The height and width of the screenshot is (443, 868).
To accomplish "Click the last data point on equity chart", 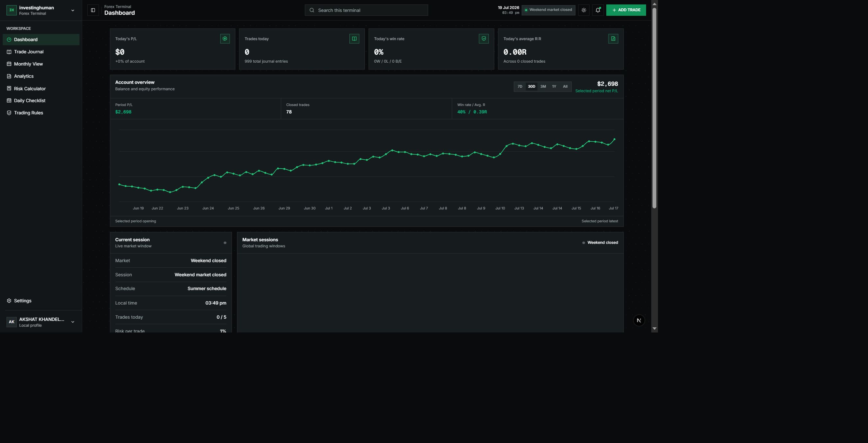I will (615, 139).
